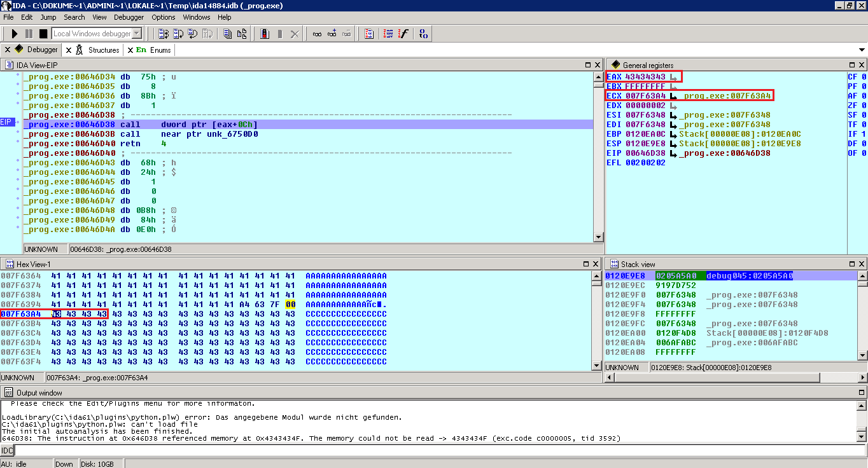
Task: Click the jump arrow next to EIP register
Action: click(673, 153)
